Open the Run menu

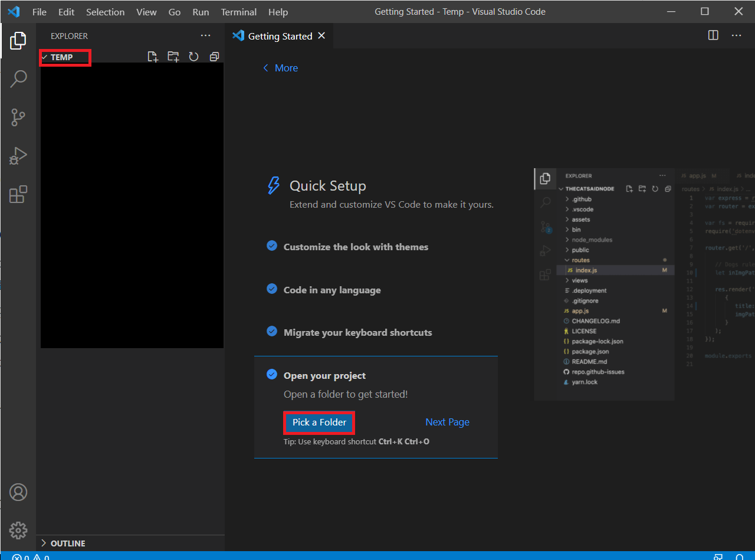pos(201,12)
